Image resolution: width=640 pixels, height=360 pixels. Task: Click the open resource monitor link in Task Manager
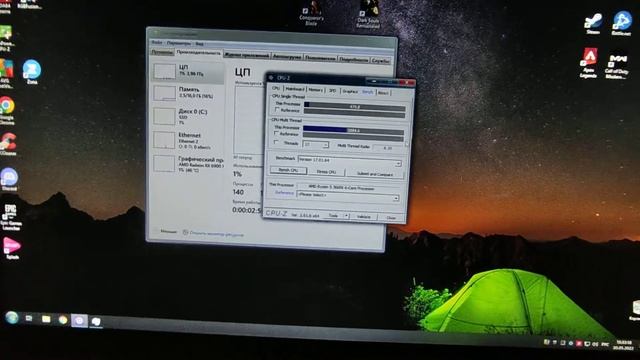[213, 234]
